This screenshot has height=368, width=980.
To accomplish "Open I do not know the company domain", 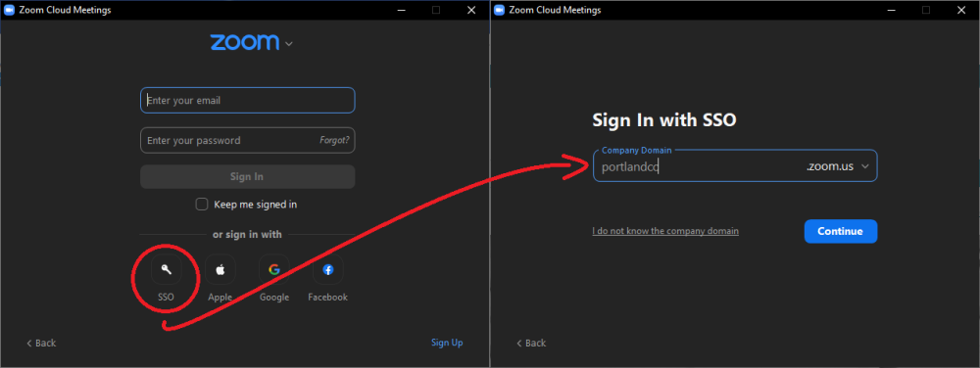I will pyautogui.click(x=665, y=231).
